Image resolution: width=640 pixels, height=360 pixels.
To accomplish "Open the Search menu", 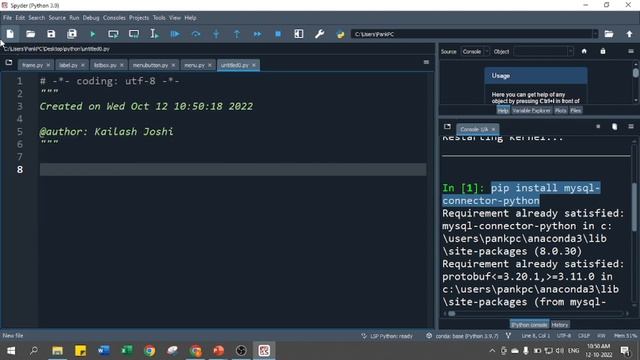I will tap(36, 18).
